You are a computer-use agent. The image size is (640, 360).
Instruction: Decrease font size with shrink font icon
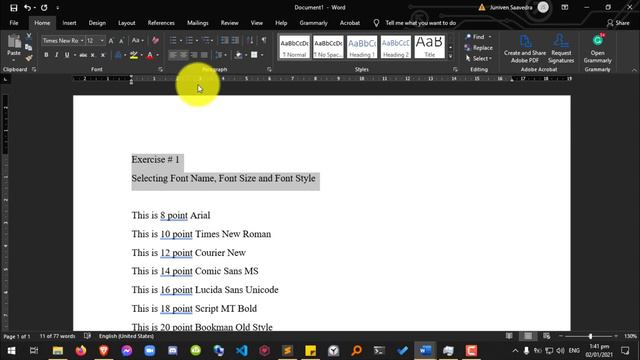click(x=121, y=41)
